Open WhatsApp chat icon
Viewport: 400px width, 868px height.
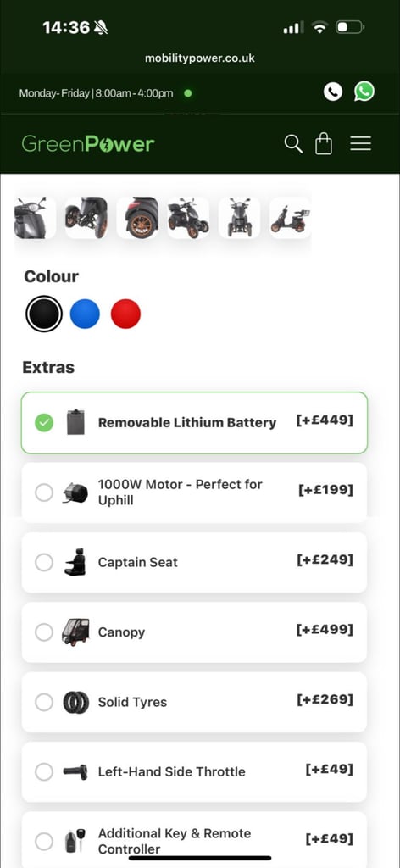click(x=364, y=92)
